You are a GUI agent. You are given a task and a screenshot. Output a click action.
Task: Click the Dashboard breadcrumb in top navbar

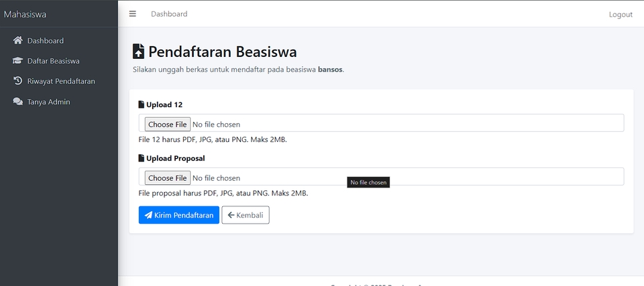click(x=169, y=14)
